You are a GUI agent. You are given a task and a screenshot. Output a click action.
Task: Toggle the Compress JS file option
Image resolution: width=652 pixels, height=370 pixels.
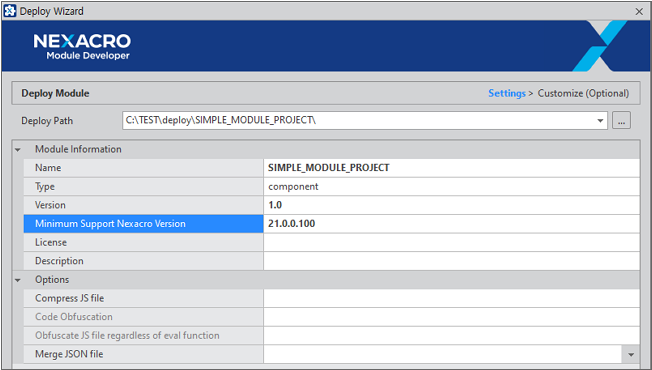point(451,298)
